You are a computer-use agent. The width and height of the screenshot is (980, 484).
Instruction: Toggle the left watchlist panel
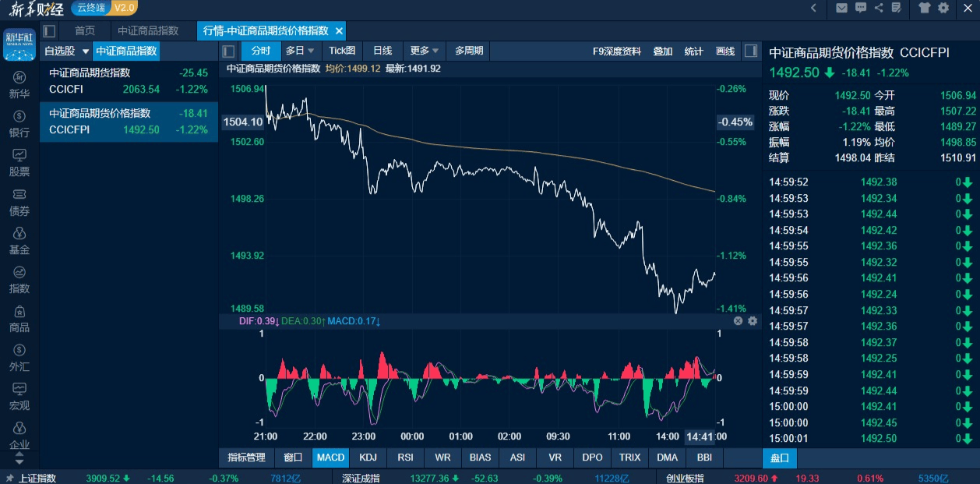pos(228,51)
